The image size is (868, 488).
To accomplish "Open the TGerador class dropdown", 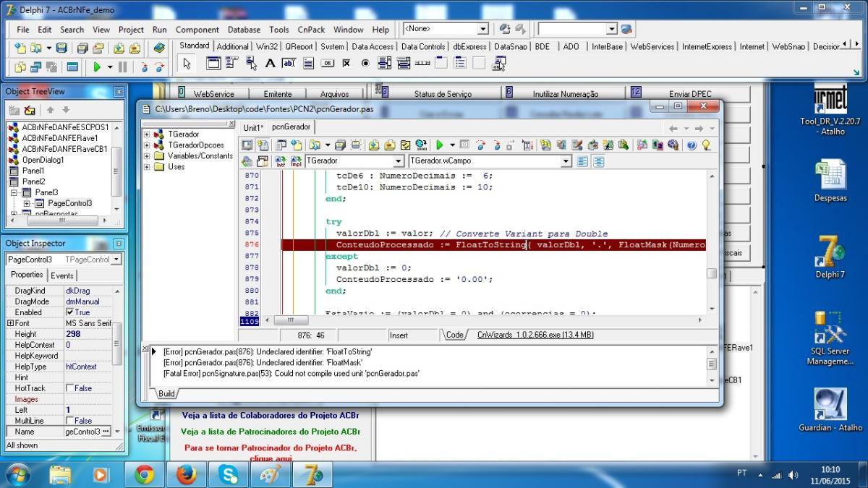I will 399,161.
